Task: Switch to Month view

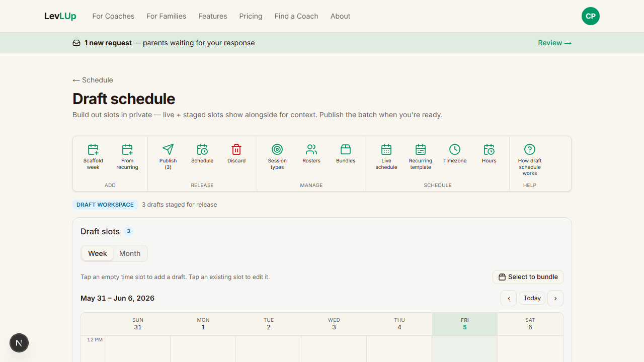Action: click(130, 253)
